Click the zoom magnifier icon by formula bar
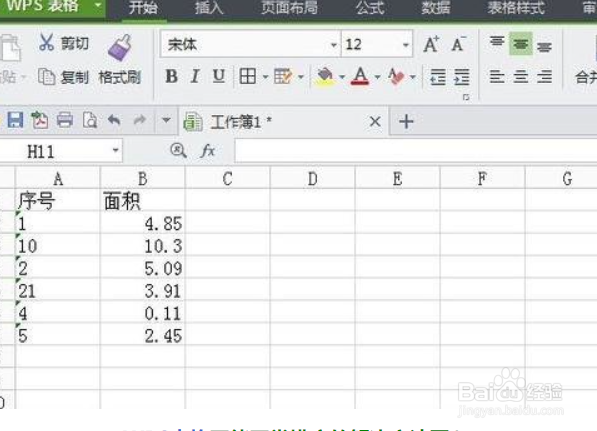 point(178,151)
